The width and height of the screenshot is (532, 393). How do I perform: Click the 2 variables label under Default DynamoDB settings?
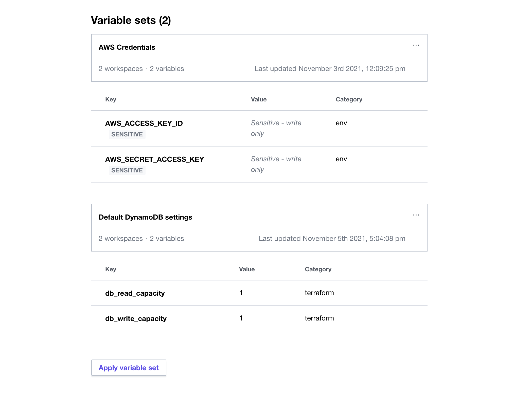click(x=167, y=238)
